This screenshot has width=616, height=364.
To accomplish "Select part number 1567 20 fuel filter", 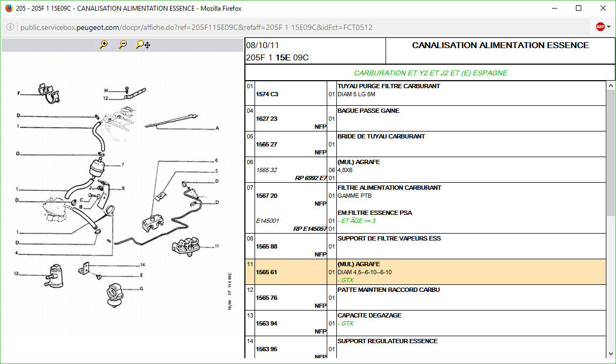I will coord(267,196).
